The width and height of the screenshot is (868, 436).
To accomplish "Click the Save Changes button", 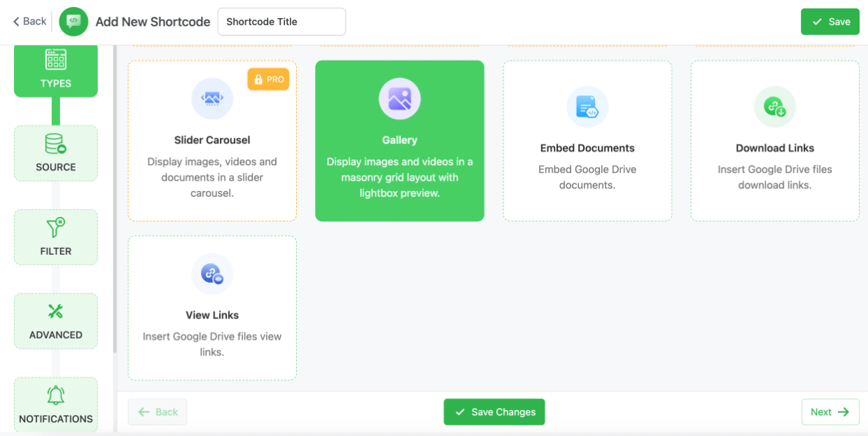I will (494, 412).
